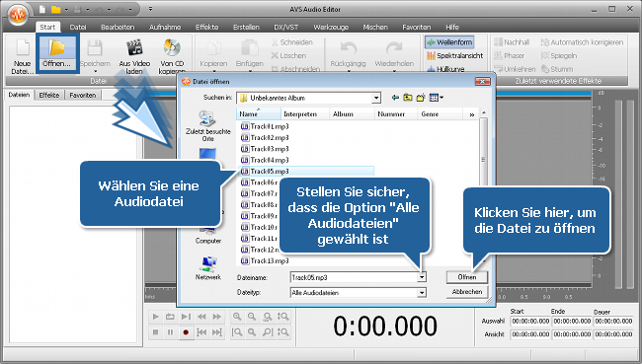
Task: Click the Abbrechen button
Action: (467, 292)
